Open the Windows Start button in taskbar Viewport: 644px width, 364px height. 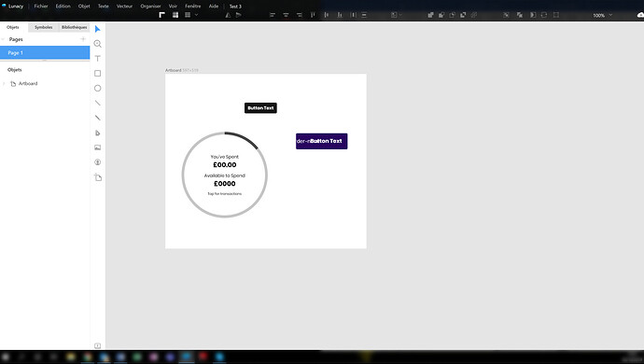pyautogui.click(x=6, y=357)
